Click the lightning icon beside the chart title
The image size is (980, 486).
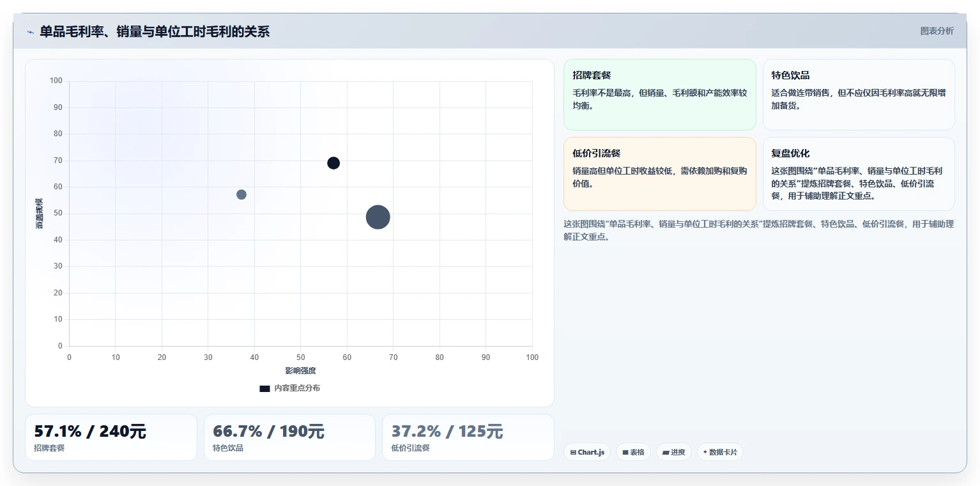[x=30, y=32]
